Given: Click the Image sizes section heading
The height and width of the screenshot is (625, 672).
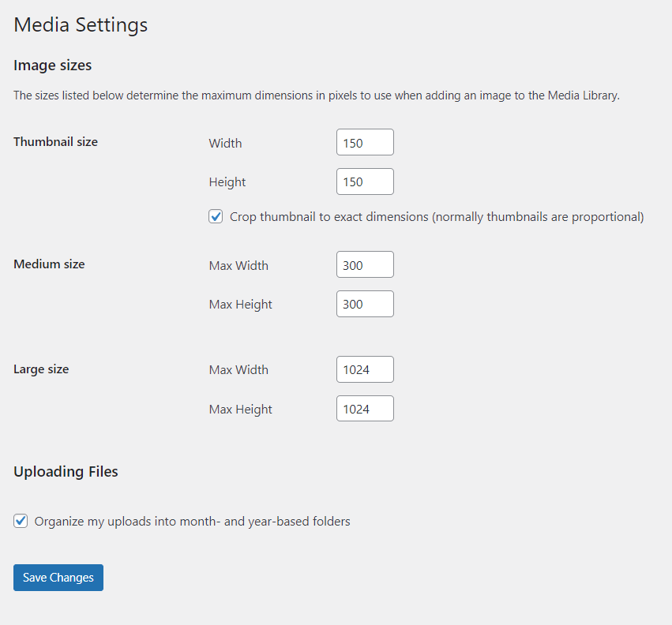Looking at the screenshot, I should (53, 65).
